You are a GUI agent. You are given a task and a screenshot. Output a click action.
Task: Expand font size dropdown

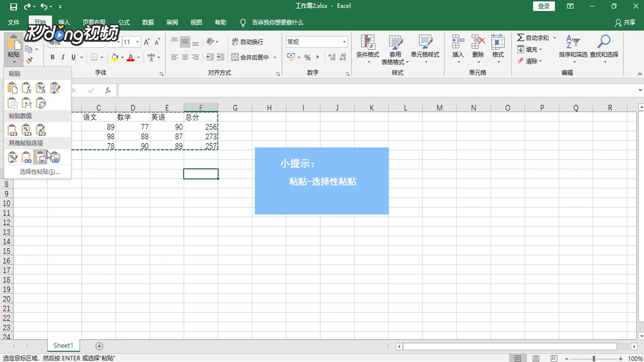coord(138,42)
